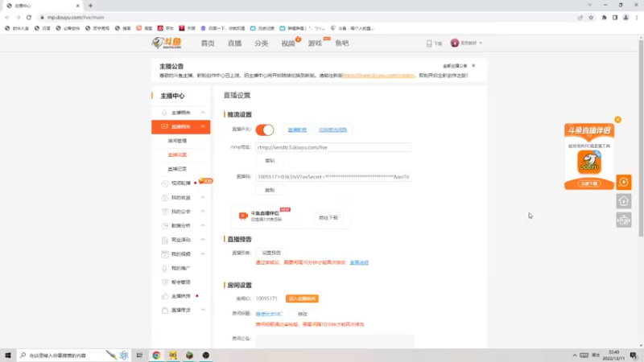This screenshot has height=362, width=644.
Task: Select 房间管理 in sidebar submenu
Action: point(177,141)
